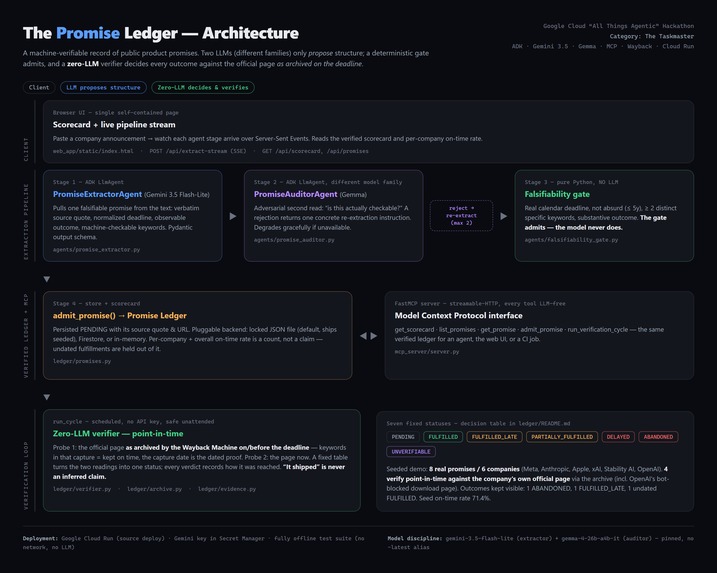
Task: Select the 'Zero-LLM decides & verifies' legend pill
Action: tap(203, 87)
